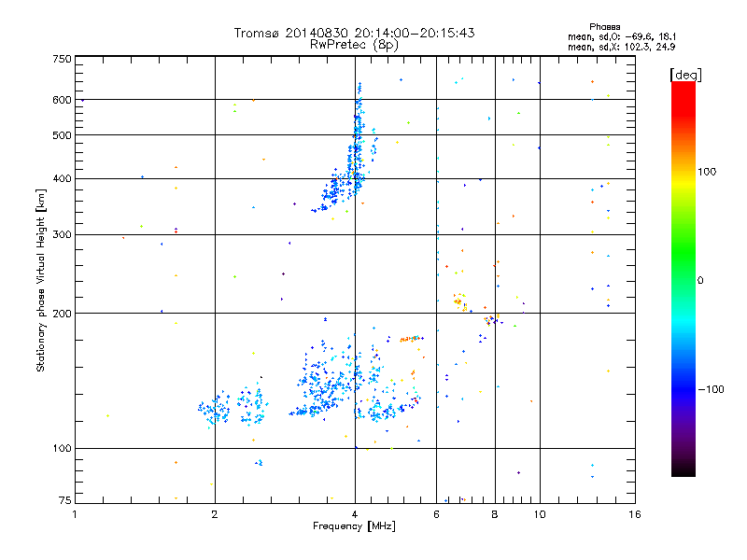Click the y-axis tick label '400'
This screenshot has width=747, height=560.
click(x=62, y=179)
